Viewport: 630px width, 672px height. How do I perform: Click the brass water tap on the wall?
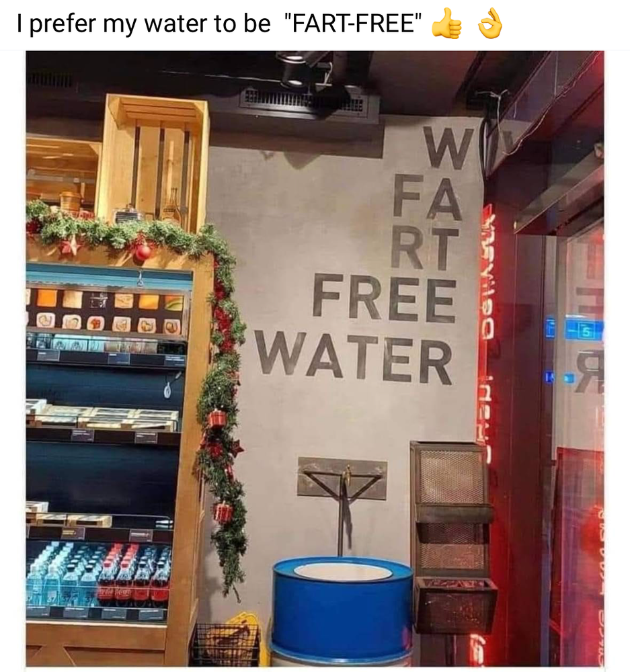tap(346, 476)
